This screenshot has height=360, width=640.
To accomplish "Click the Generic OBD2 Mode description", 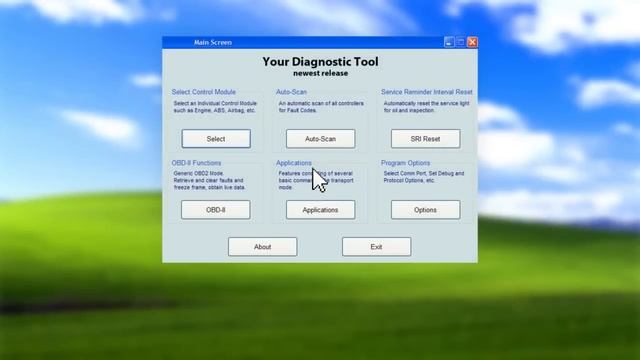I will pyautogui.click(x=210, y=180).
